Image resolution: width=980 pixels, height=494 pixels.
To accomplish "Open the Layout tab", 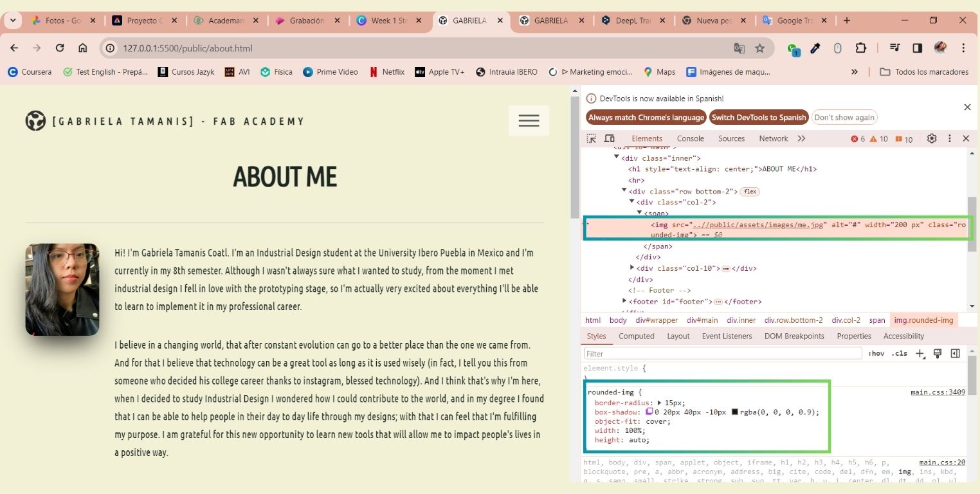I will click(x=678, y=336).
